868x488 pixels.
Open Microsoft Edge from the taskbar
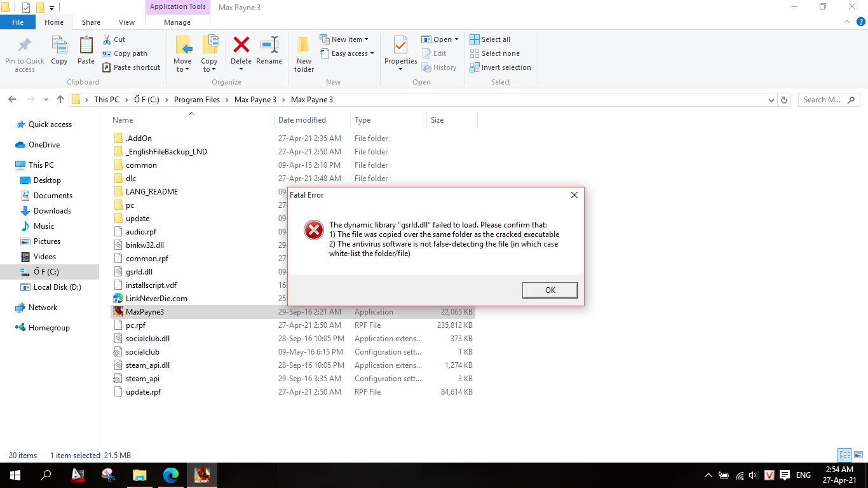(x=170, y=475)
